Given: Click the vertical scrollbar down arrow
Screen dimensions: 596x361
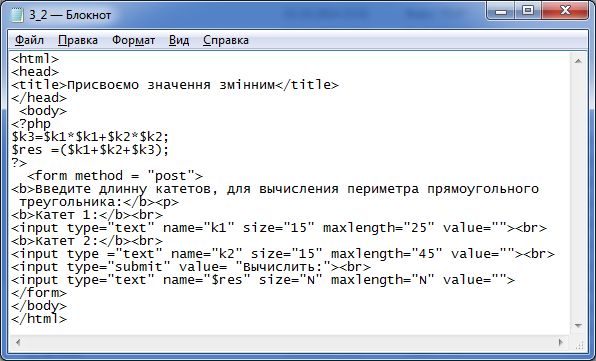Looking at the screenshot, I should coord(578,326).
